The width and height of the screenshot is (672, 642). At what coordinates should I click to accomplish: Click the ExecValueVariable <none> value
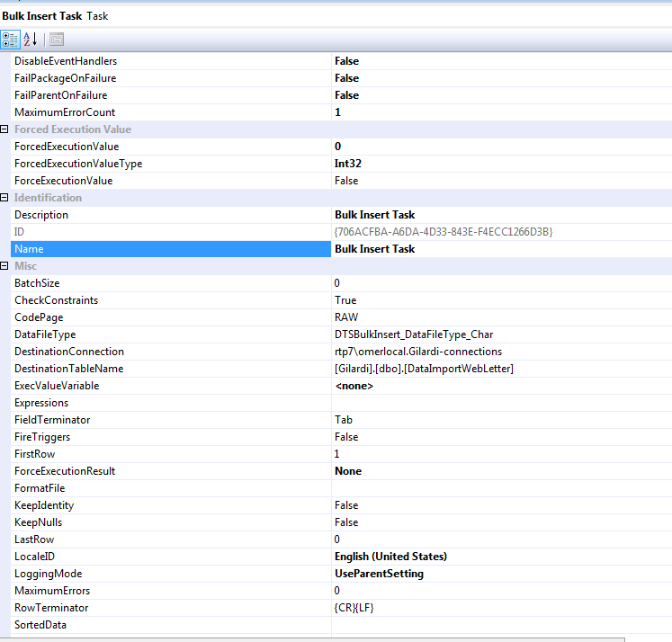[x=354, y=386]
